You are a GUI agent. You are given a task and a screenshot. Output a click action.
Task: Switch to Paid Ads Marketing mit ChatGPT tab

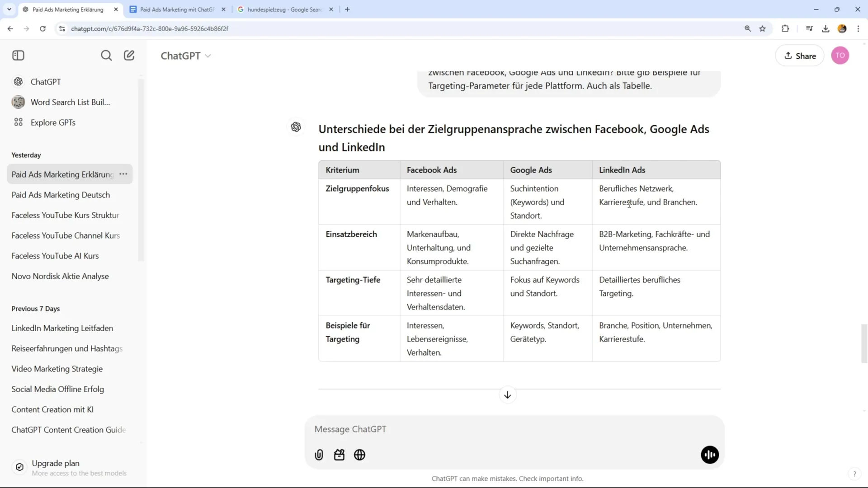tap(177, 9)
